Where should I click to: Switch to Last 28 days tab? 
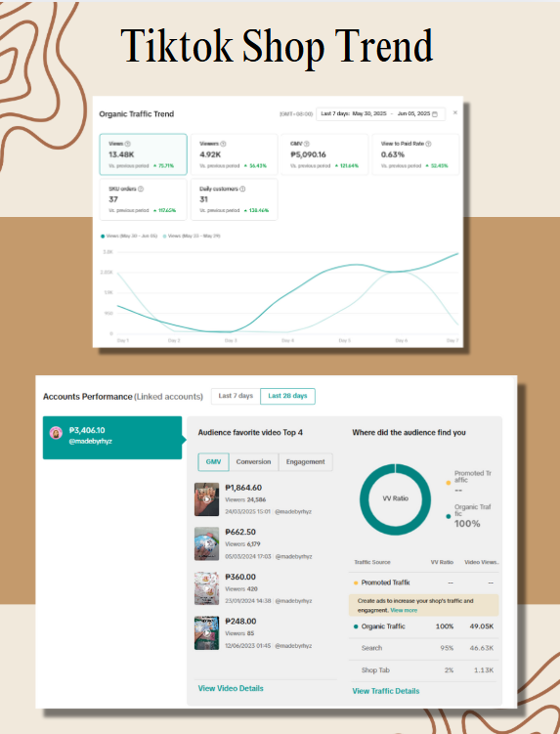tap(287, 396)
